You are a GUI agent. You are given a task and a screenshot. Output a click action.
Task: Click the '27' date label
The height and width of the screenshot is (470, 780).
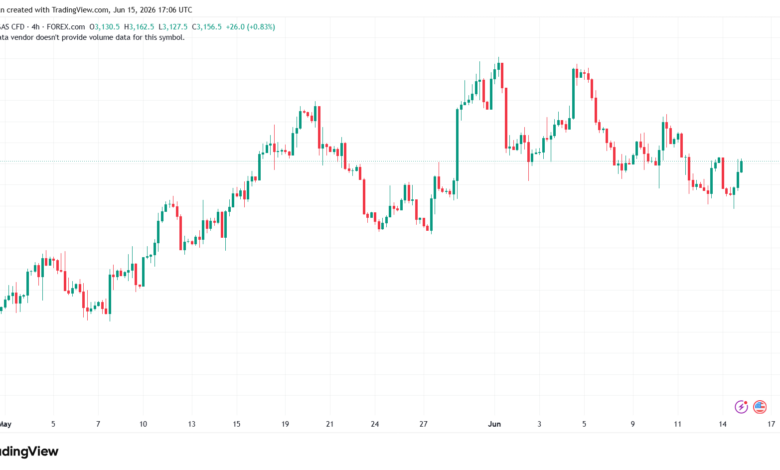pos(423,424)
